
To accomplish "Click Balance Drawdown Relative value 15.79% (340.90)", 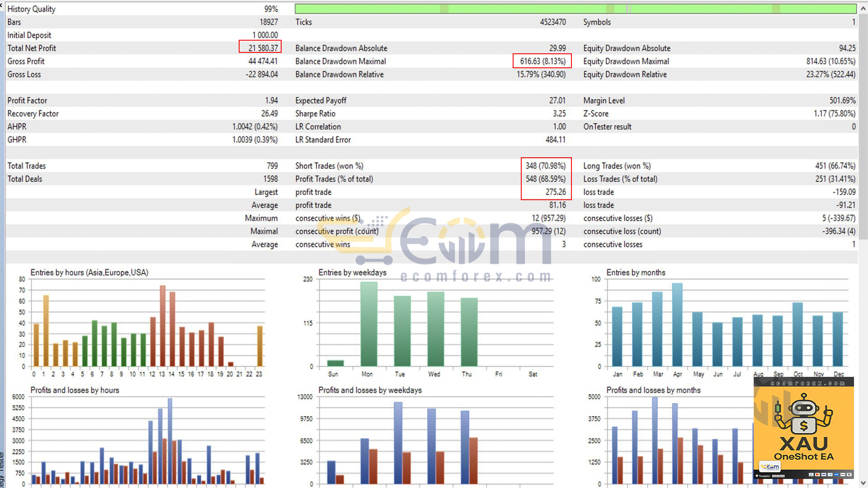I will [x=541, y=74].
